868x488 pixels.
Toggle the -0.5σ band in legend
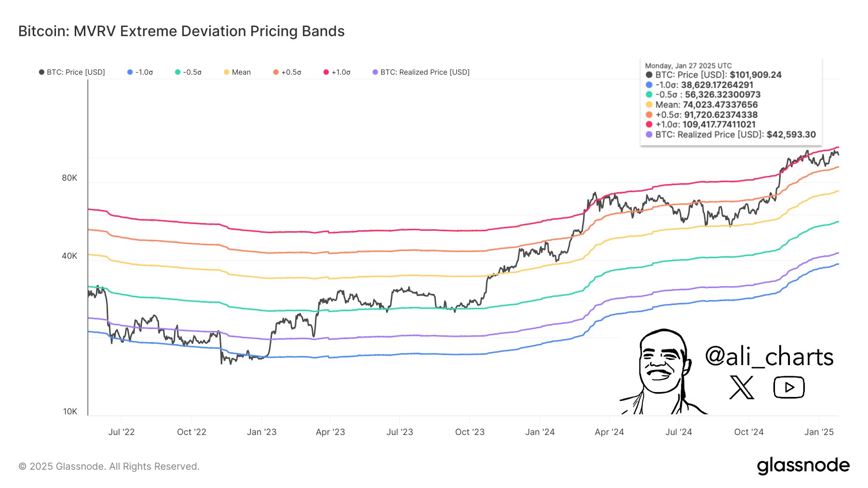(188, 72)
